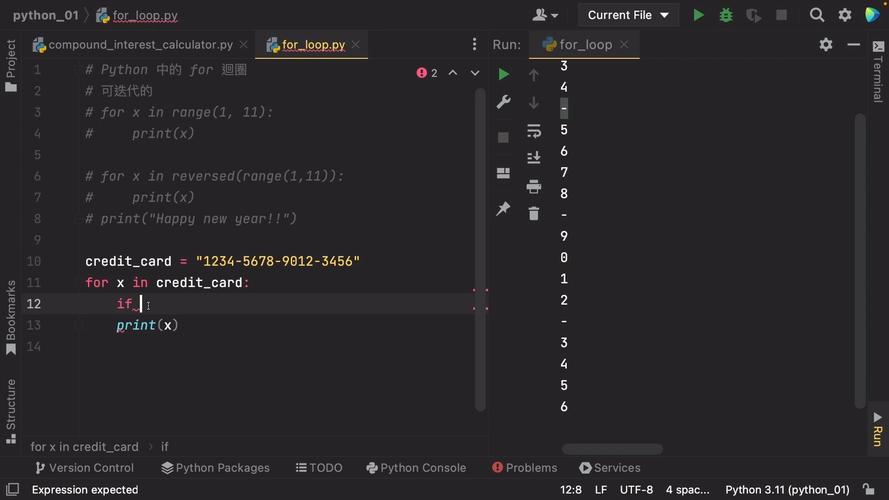The image size is (889, 500).
Task: Open the Bookmarks tool window
Action: (x=11, y=317)
